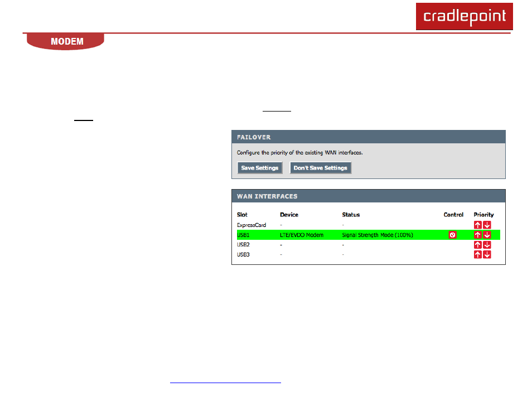Click the USB1 disconnect control icon
The height and width of the screenshot is (411, 532).
click(x=452, y=235)
